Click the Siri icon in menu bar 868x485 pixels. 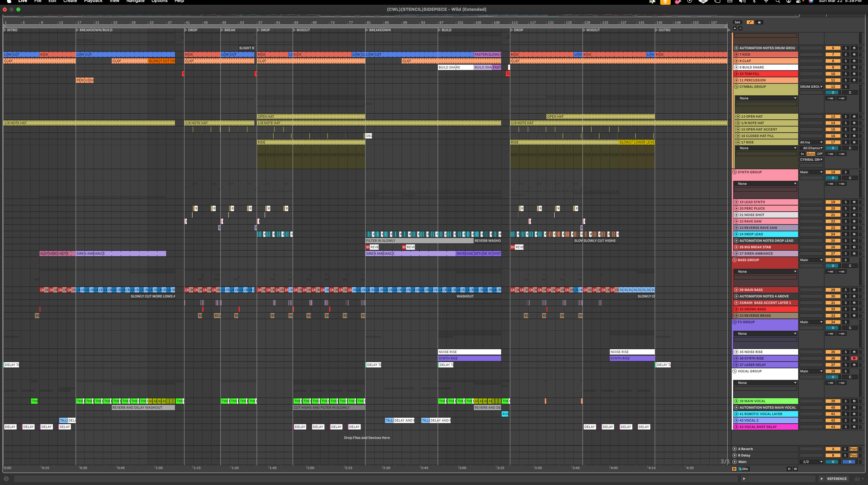coord(811,1)
